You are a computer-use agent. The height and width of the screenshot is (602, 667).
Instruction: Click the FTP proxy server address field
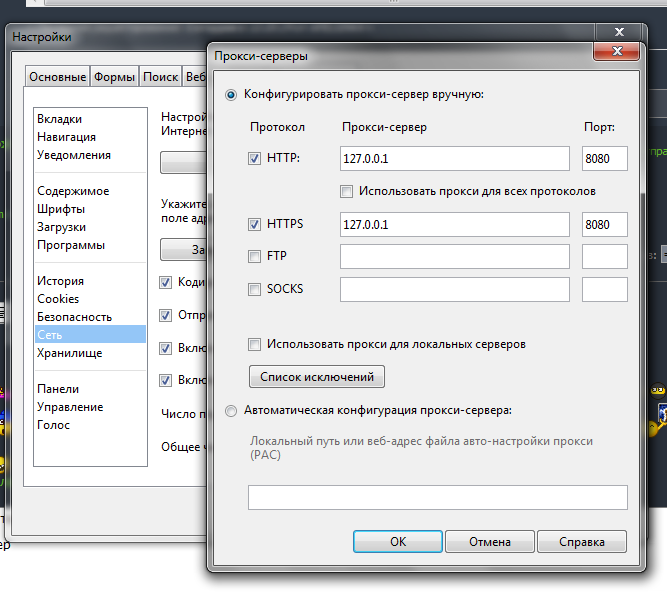455,256
